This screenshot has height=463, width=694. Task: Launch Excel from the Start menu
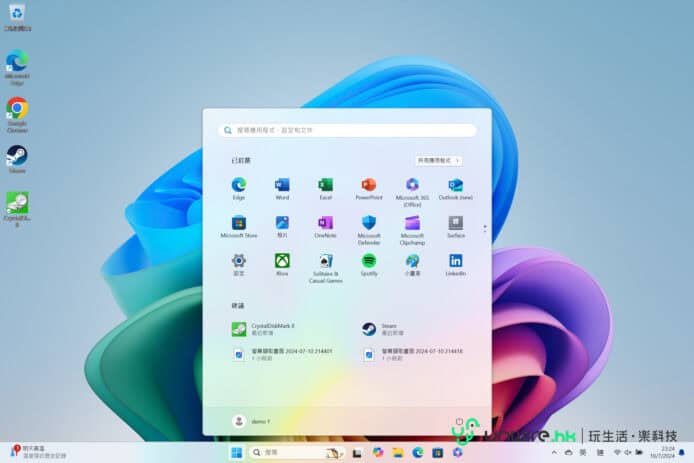pos(325,186)
